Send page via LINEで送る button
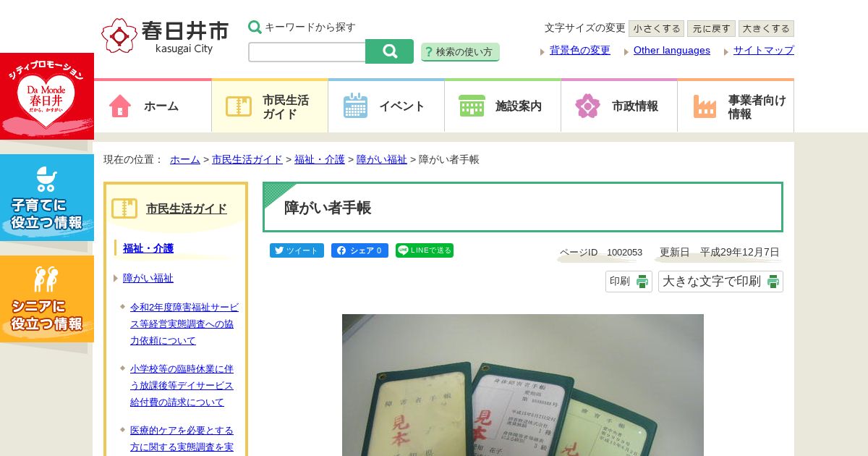868x456 pixels. 425,250
